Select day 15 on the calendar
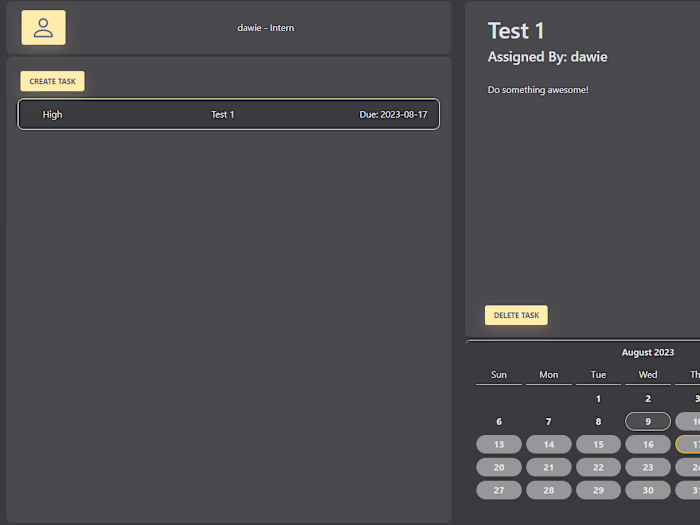 598,445
